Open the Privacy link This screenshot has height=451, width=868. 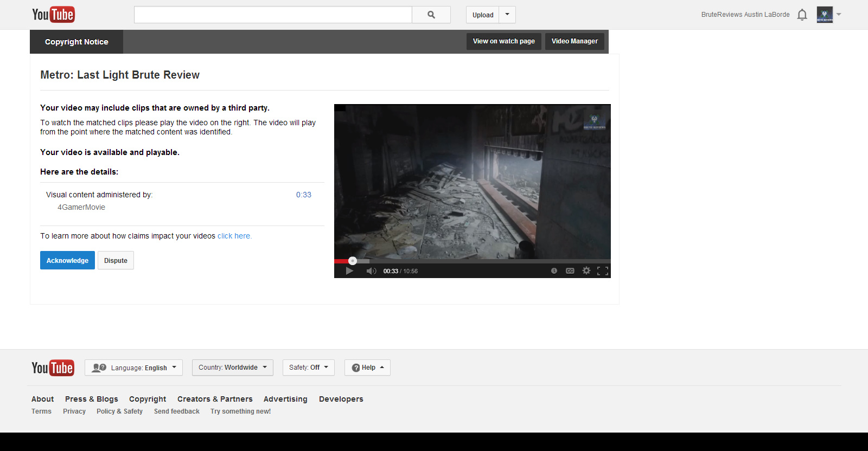[74, 411]
